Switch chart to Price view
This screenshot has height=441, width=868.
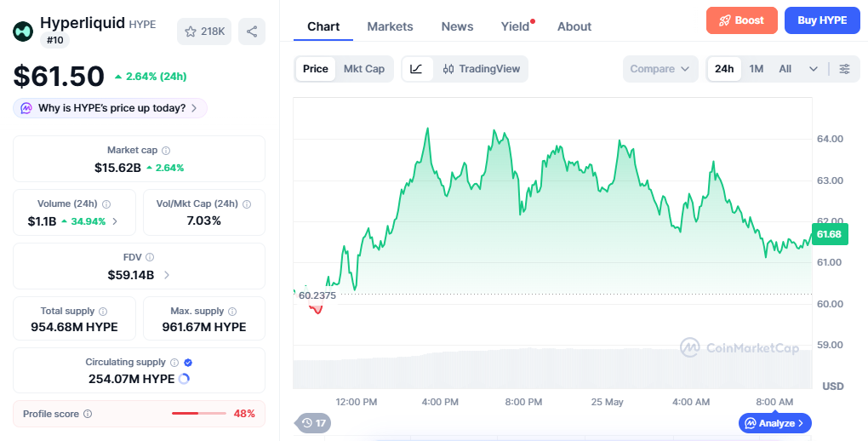pos(316,69)
